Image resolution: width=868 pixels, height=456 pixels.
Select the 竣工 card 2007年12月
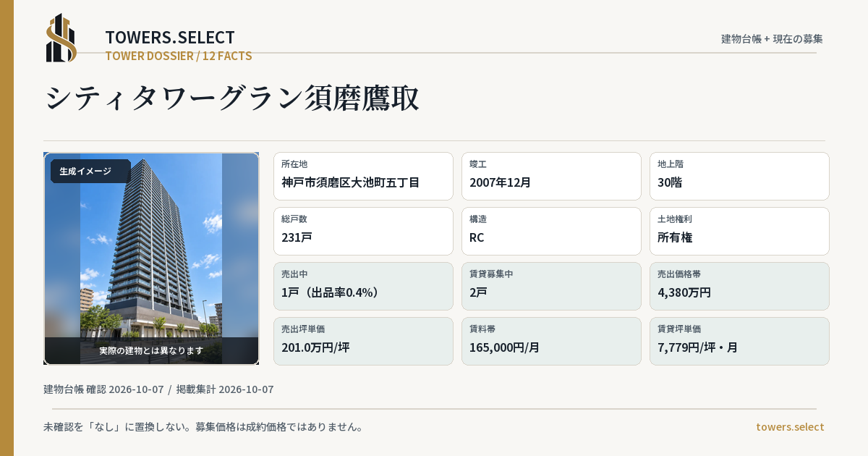click(x=551, y=176)
